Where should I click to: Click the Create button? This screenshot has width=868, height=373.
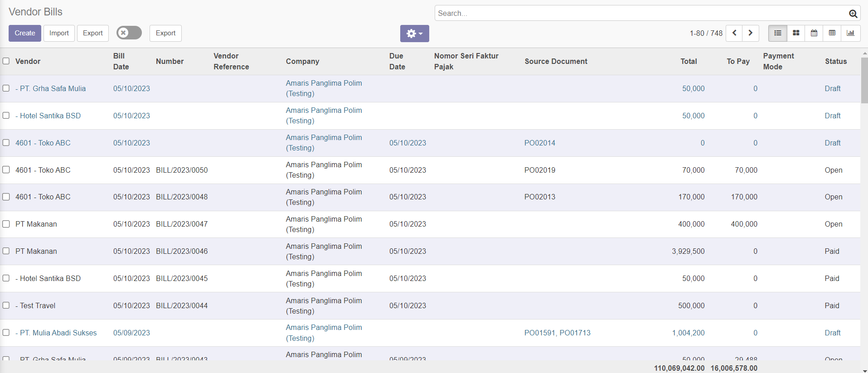pyautogui.click(x=25, y=33)
